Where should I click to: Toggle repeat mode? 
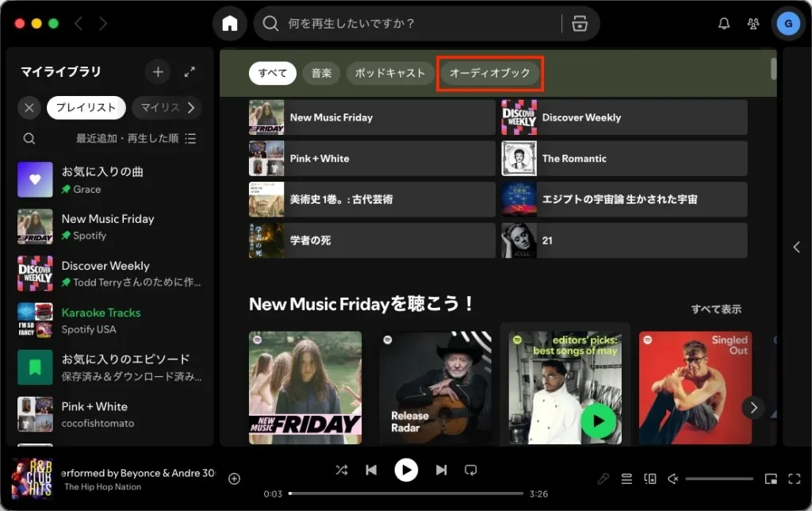[471, 470]
